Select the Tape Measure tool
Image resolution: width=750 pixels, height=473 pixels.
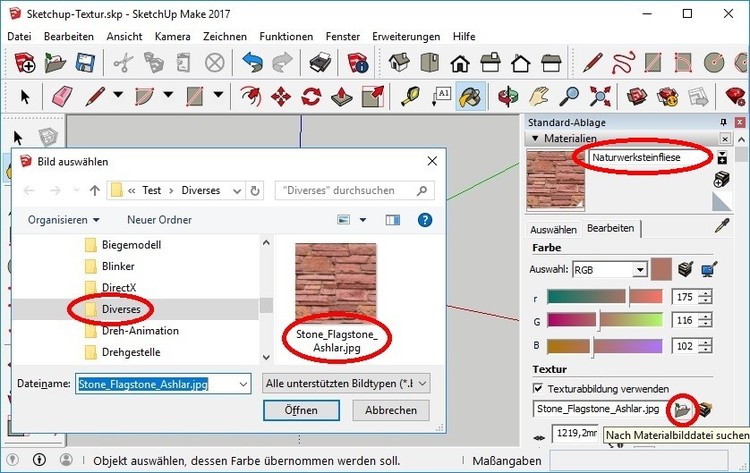pos(410,97)
